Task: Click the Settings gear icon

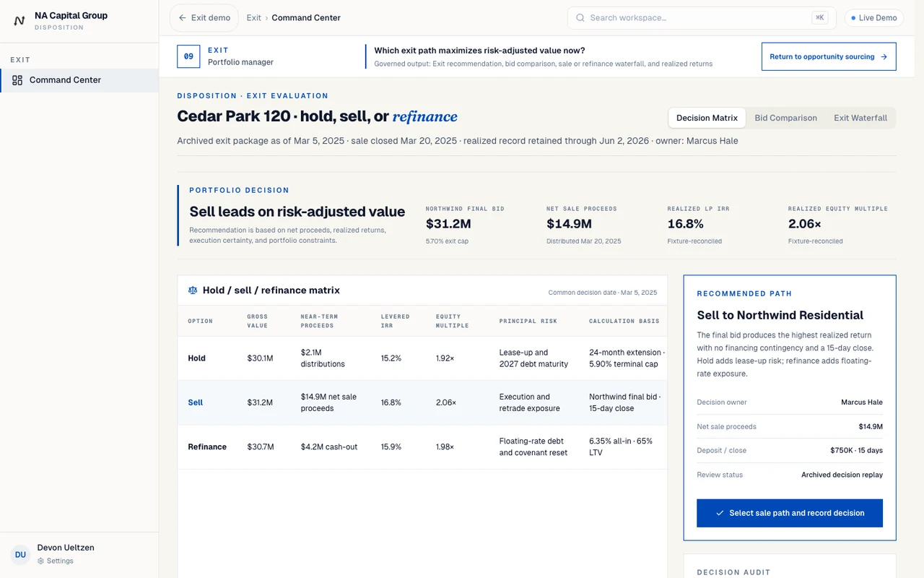Action: (41, 561)
